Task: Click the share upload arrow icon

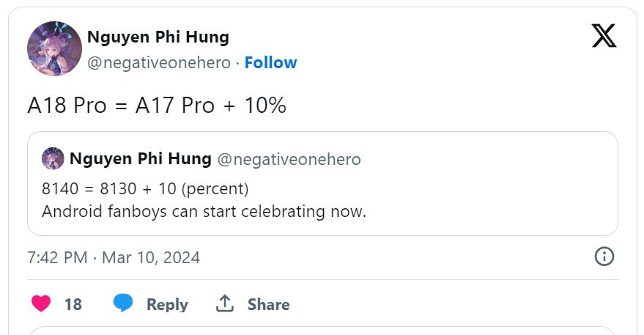Action: (225, 303)
